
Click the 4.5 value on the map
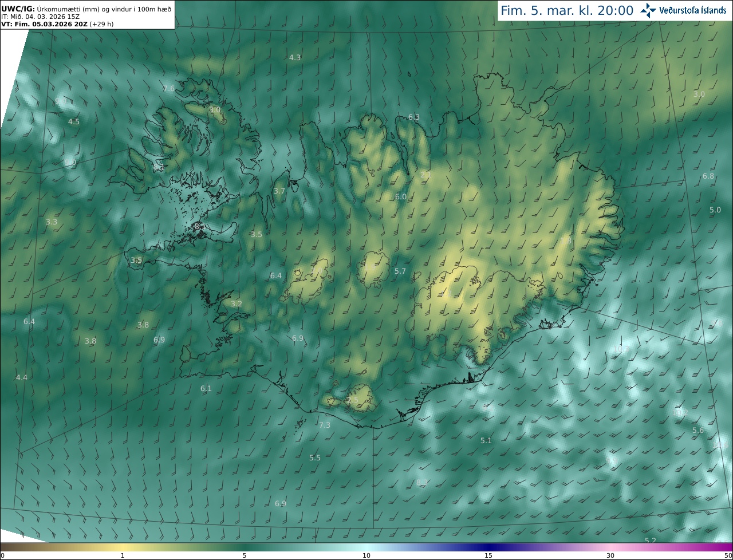tap(74, 121)
